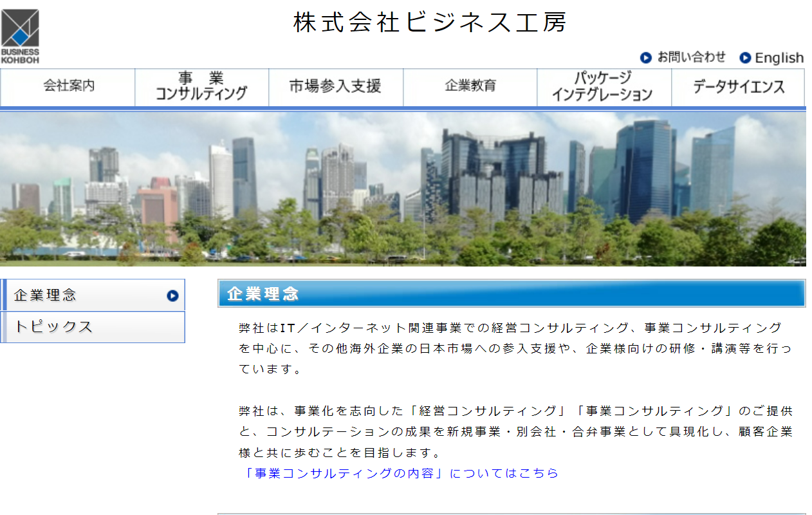Select 事業コンサルティング in the navigation bar
Screen dimensions: 812x515
(201, 86)
